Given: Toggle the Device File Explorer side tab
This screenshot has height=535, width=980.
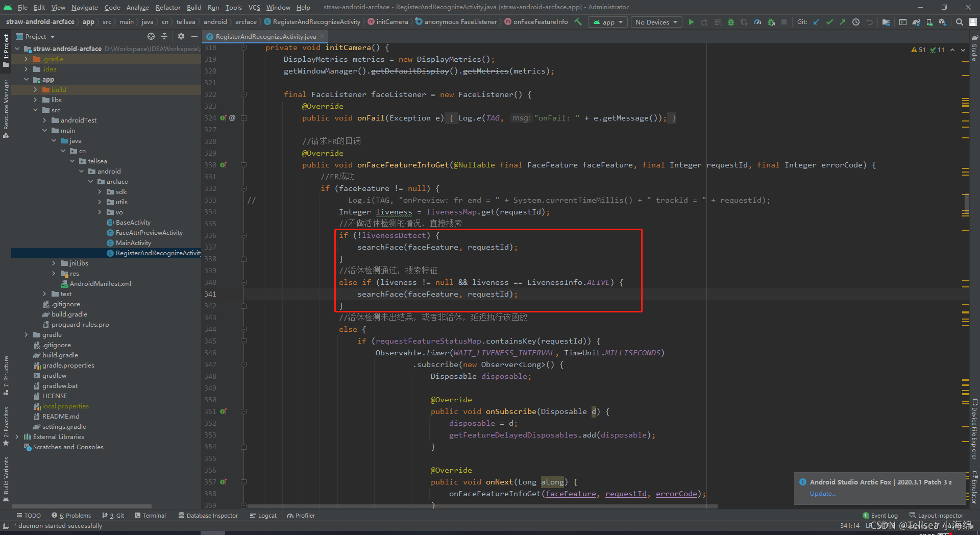Looking at the screenshot, I should click(x=974, y=429).
